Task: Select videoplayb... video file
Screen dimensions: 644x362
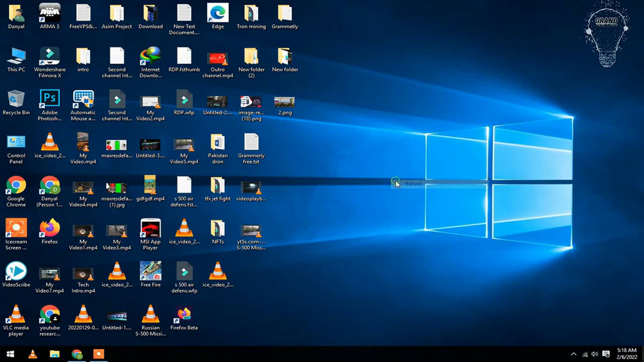Action: [251, 191]
